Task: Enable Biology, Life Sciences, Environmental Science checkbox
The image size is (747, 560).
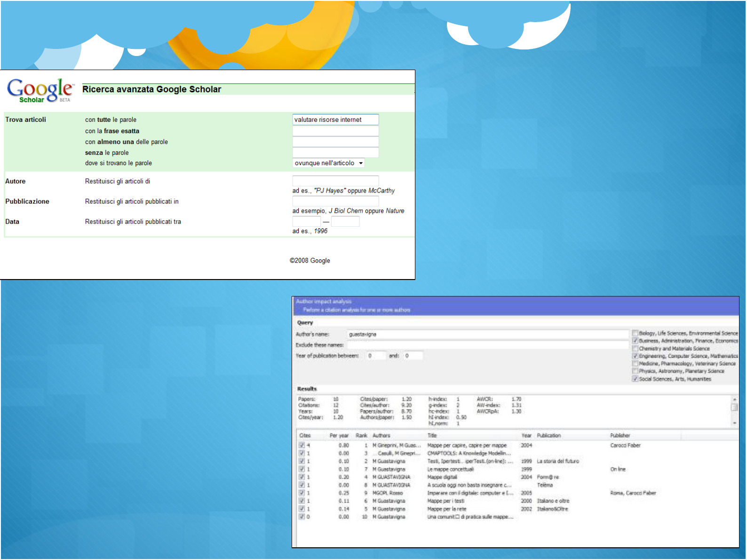Action: tap(635, 333)
